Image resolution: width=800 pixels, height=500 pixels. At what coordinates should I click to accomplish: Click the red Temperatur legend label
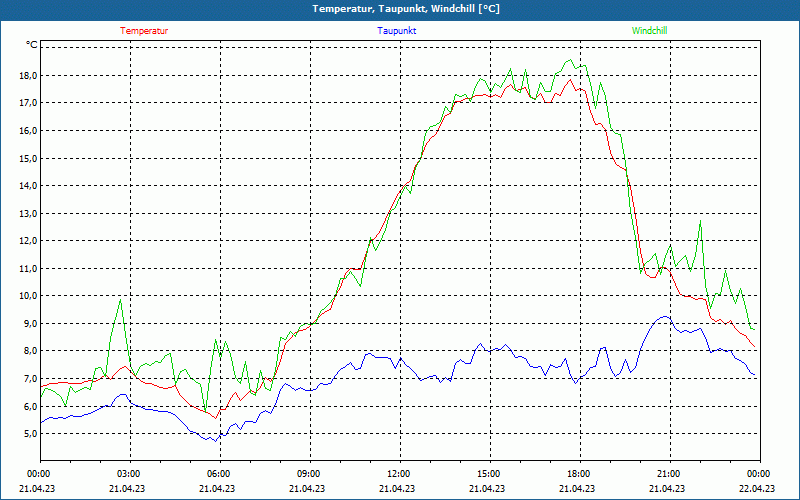[144, 31]
